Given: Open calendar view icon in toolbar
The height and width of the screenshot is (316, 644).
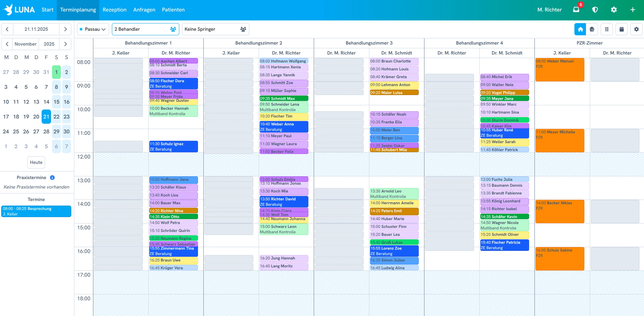Looking at the screenshot, I should point(622,29).
